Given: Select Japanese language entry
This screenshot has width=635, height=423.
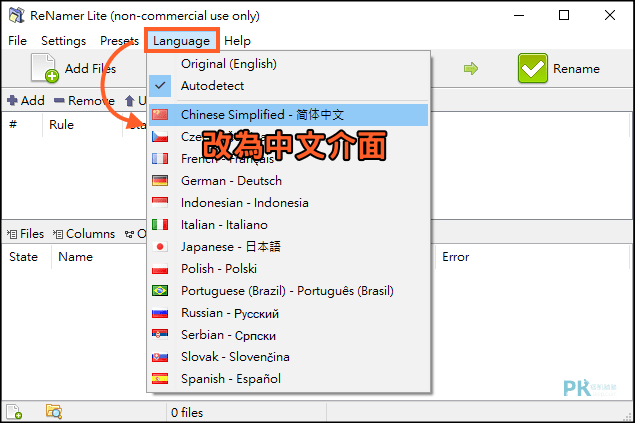Looking at the screenshot, I should click(288, 247).
